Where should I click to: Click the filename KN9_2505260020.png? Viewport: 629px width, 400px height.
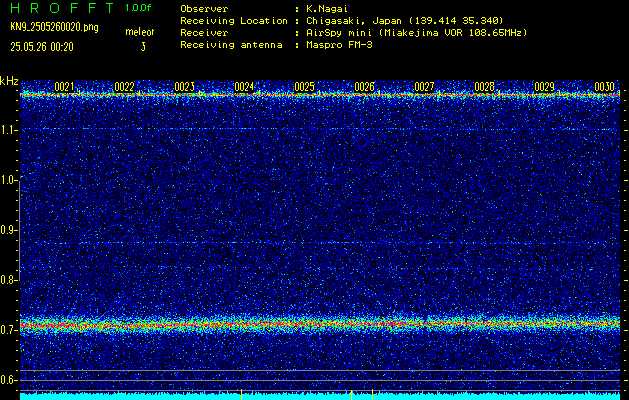tap(54, 27)
